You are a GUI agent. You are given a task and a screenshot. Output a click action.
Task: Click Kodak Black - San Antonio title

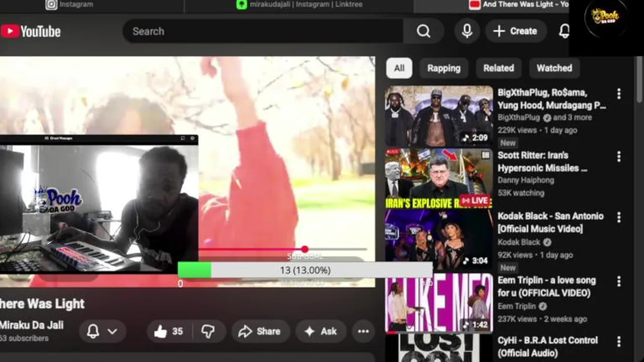550,222
